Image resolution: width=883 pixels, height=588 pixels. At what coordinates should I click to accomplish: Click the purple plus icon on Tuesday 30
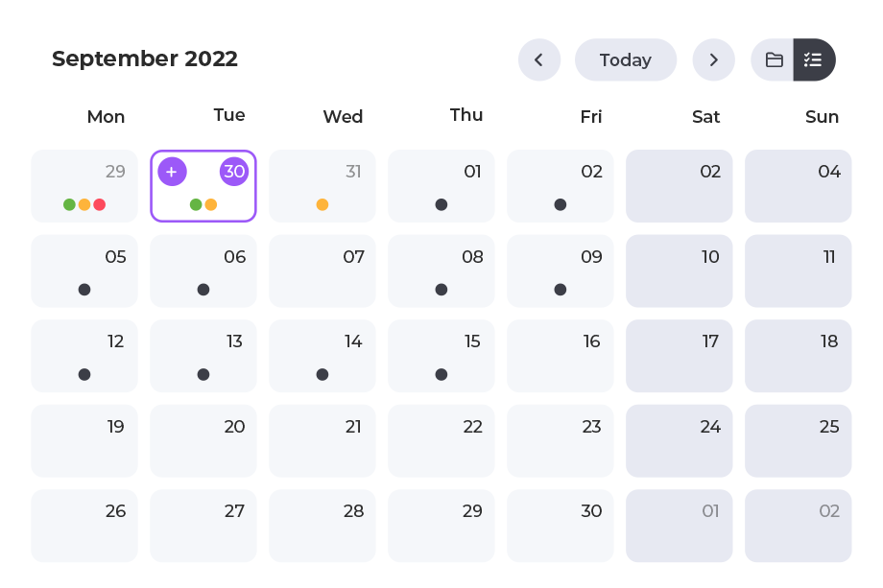click(172, 171)
